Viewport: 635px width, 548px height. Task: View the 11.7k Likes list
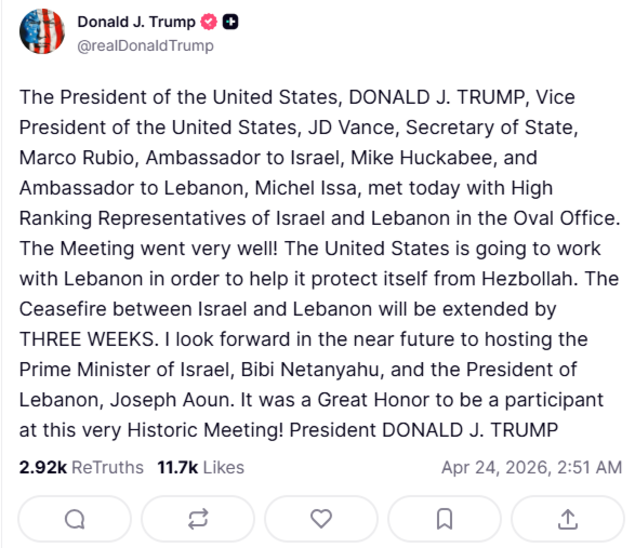point(200,467)
